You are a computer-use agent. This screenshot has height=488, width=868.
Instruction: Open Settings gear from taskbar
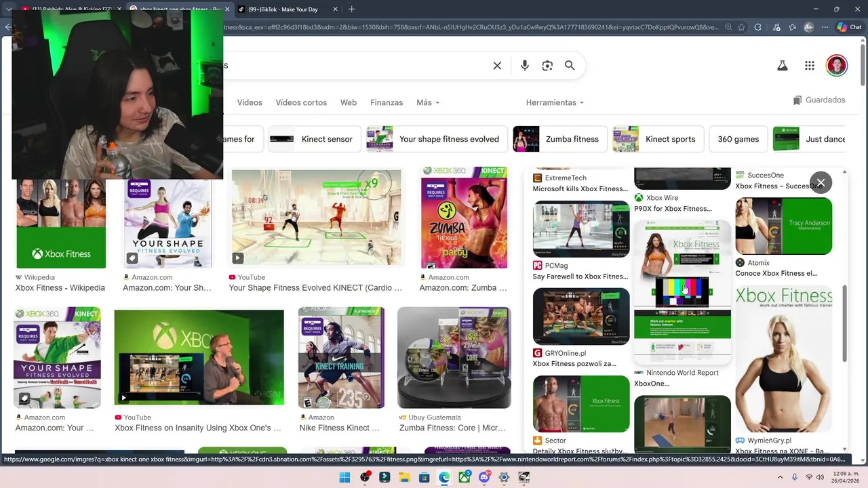click(504, 477)
